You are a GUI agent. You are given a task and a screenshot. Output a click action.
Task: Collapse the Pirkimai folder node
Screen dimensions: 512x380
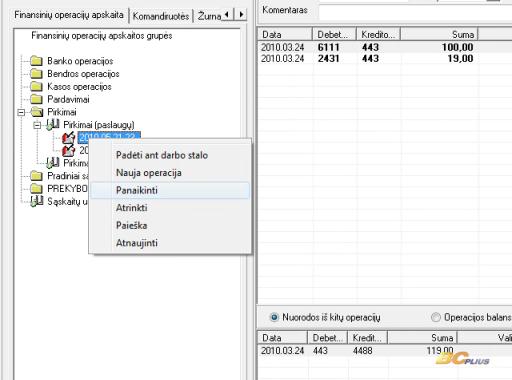21,112
